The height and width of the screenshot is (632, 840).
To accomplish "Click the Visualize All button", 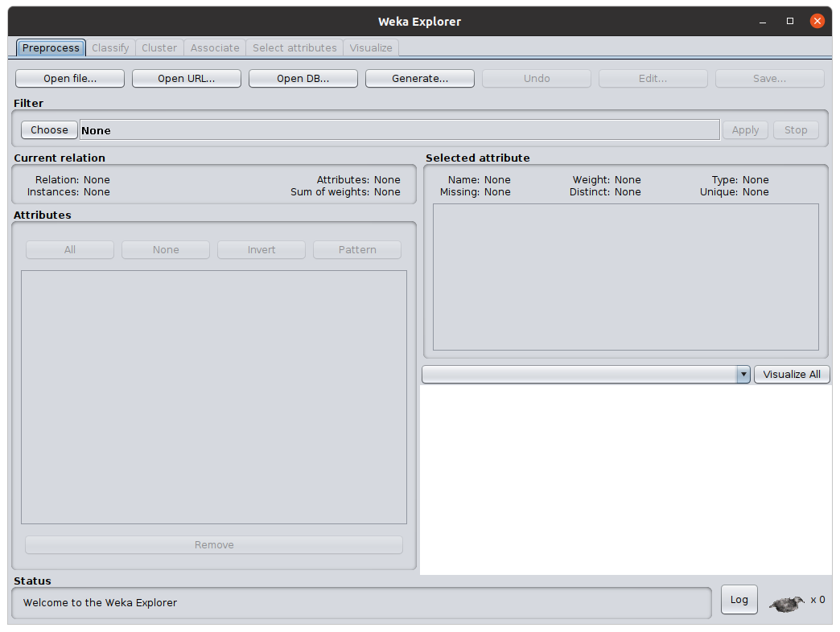I will pyautogui.click(x=792, y=375).
